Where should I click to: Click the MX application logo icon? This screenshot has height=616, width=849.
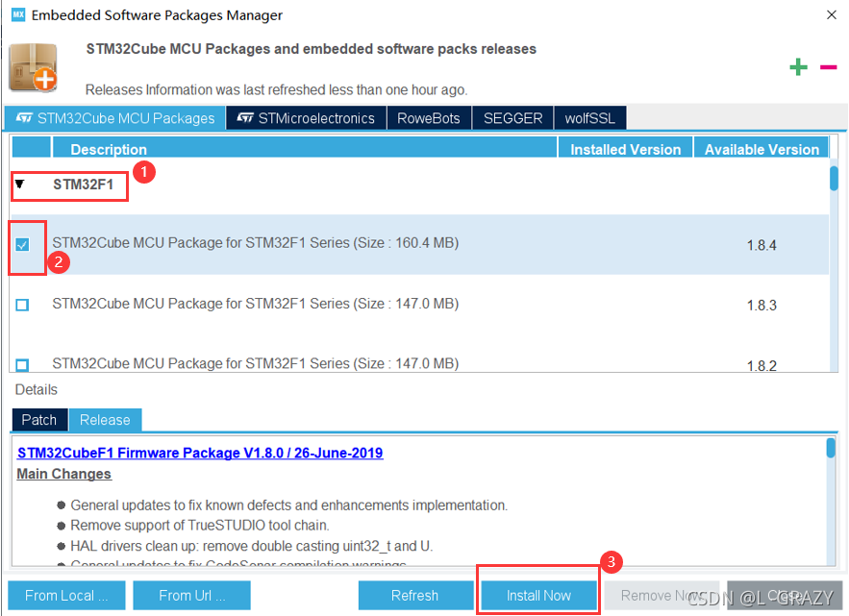pyautogui.click(x=18, y=14)
